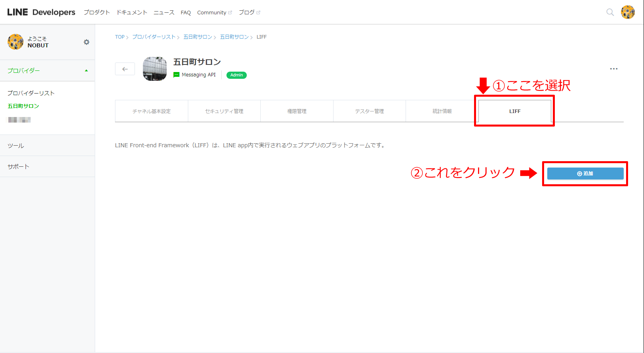This screenshot has width=644, height=353.
Task: Open the サポート sidebar section
Action: coord(47,166)
